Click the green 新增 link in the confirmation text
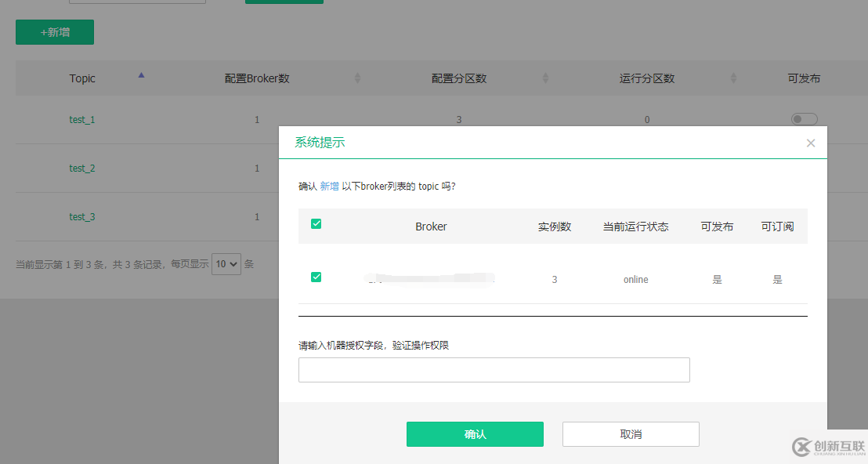Viewport: 868px width, 464px height. [328, 186]
